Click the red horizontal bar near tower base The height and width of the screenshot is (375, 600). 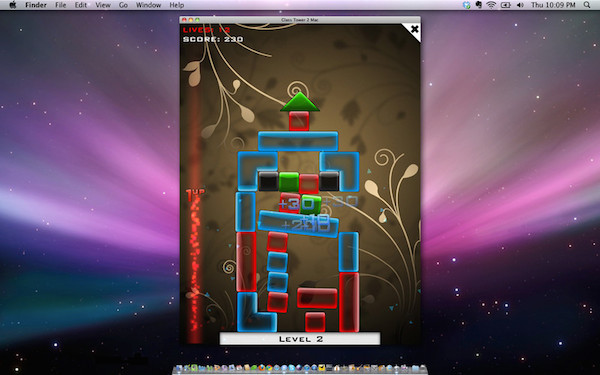pyautogui.click(x=317, y=298)
